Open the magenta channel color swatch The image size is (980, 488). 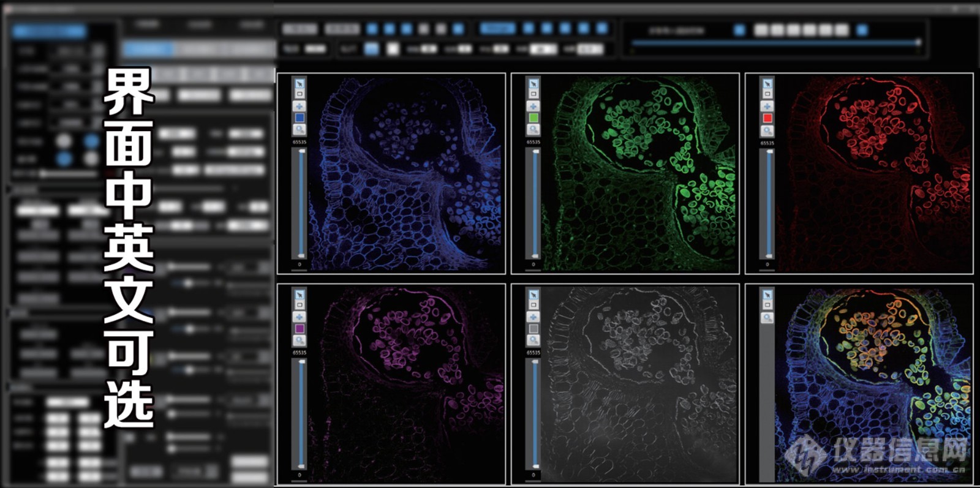[x=300, y=328]
